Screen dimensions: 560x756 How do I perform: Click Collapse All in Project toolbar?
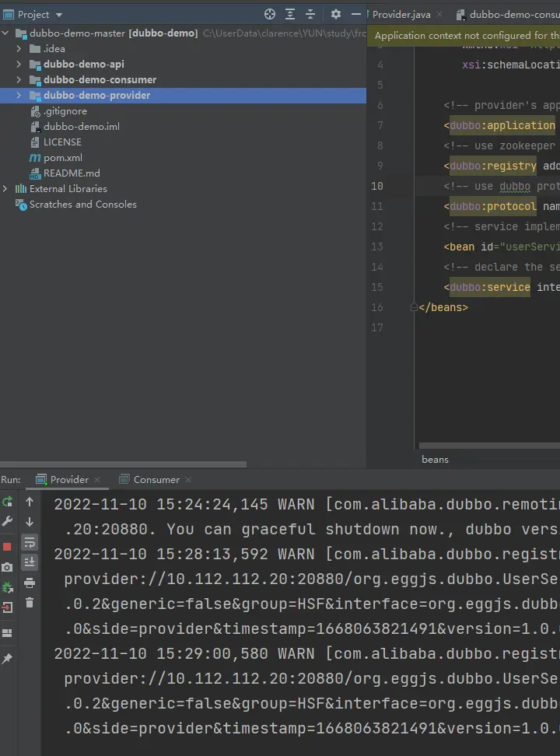pos(310,14)
